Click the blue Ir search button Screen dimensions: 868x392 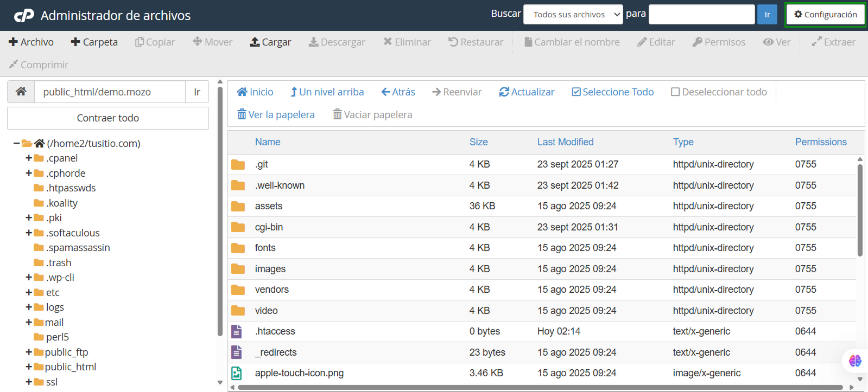pyautogui.click(x=767, y=15)
